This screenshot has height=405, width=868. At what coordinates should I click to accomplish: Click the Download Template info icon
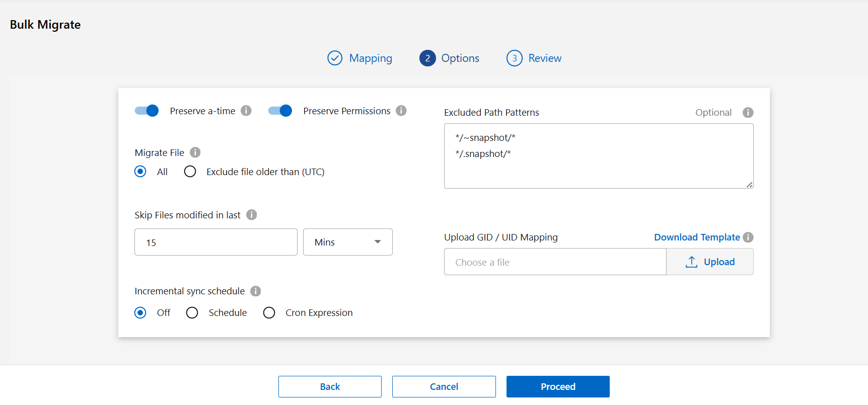point(748,237)
